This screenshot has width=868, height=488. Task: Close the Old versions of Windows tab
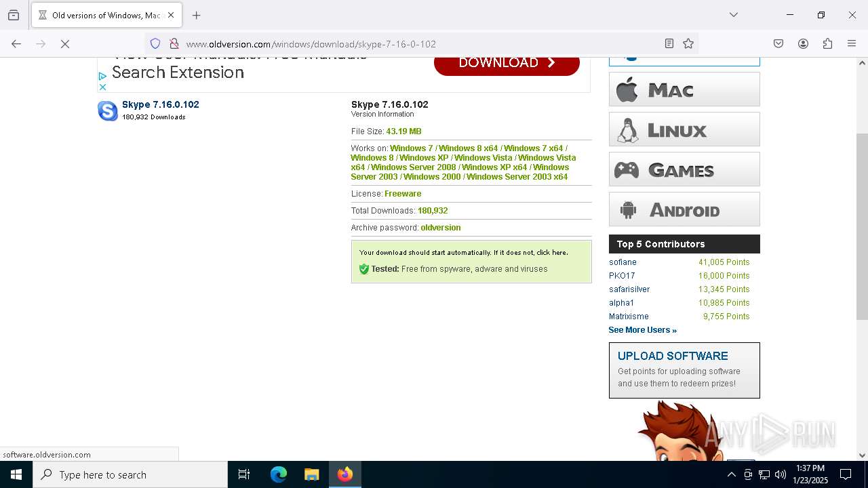pyautogui.click(x=171, y=15)
